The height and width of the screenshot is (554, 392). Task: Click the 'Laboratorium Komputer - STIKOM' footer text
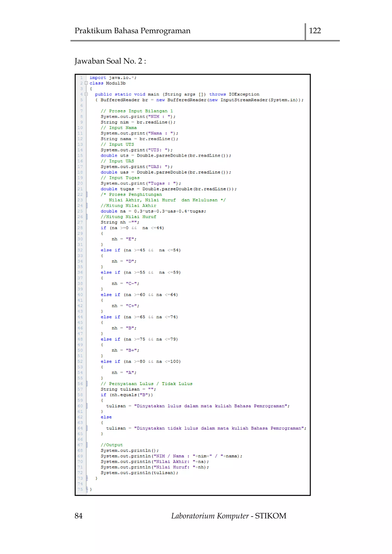pyautogui.click(x=229, y=516)
